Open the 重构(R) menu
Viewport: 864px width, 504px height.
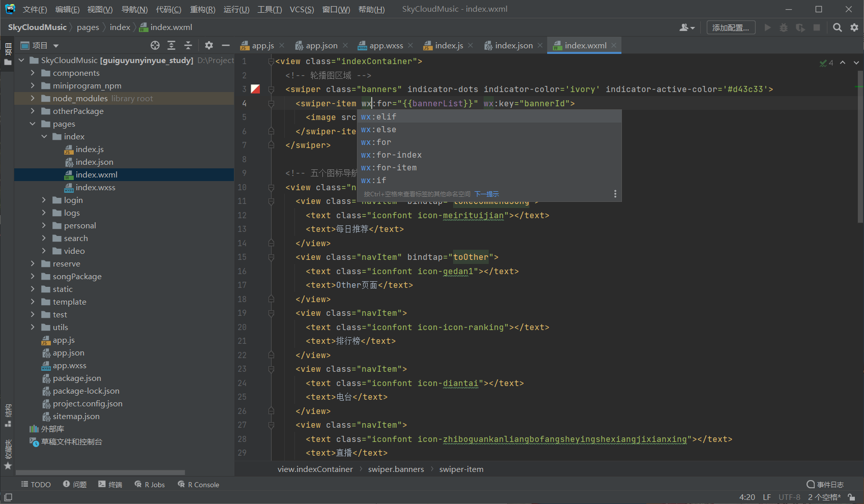[202, 9]
